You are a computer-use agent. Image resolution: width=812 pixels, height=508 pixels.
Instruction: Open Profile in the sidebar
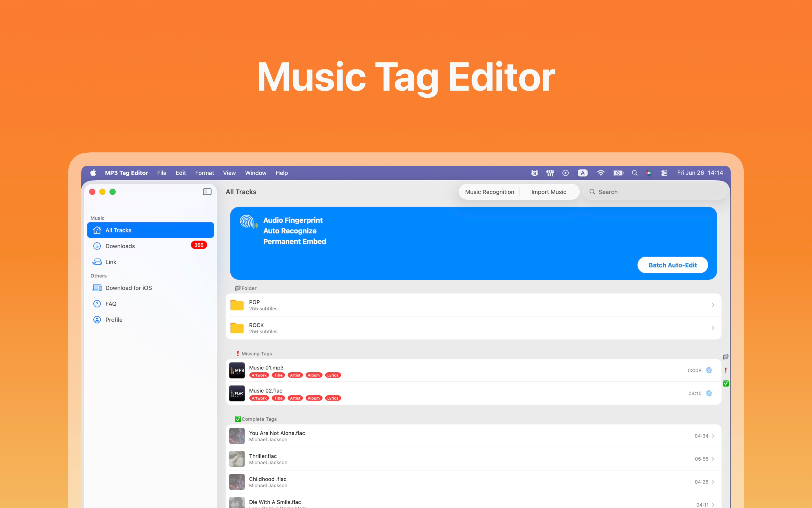(x=150, y=319)
